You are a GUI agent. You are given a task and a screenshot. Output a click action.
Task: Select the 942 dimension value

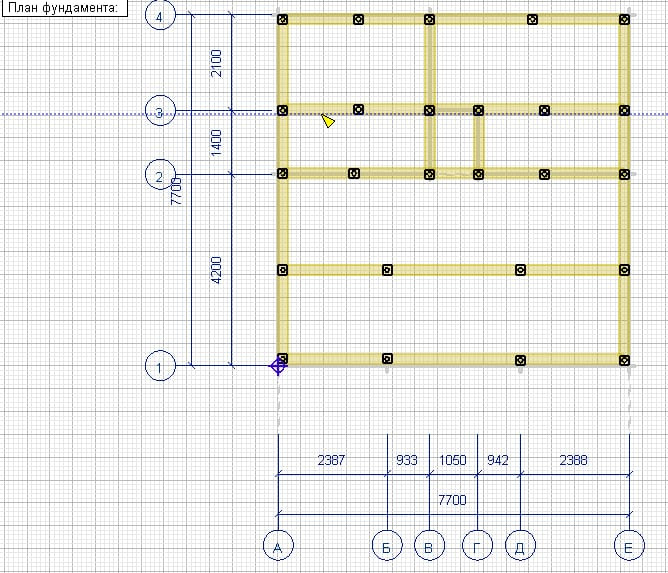[498, 460]
